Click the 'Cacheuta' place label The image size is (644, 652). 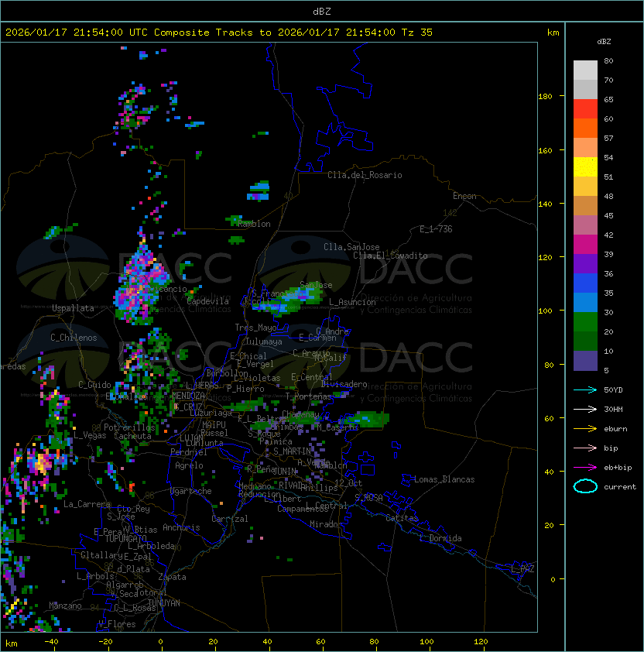coord(132,436)
